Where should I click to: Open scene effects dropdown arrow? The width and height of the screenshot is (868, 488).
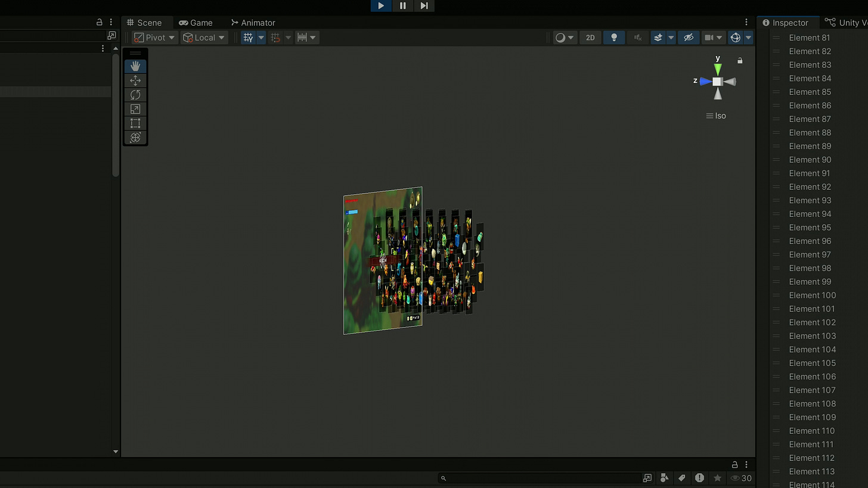pos(671,38)
